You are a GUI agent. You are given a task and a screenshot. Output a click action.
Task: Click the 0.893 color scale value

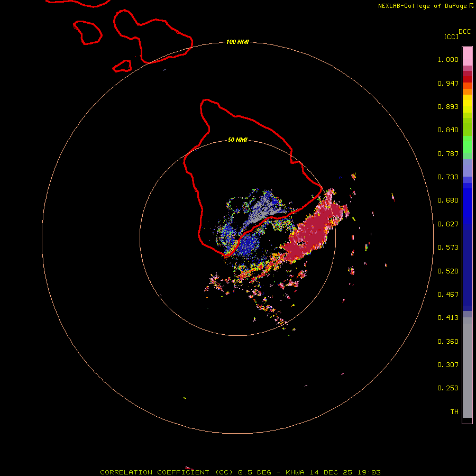coord(448,106)
